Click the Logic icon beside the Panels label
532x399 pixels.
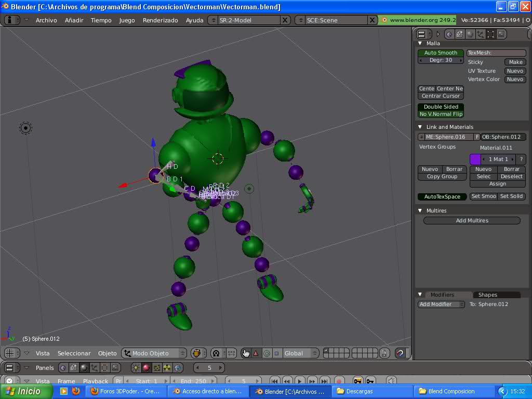[x=63, y=368]
